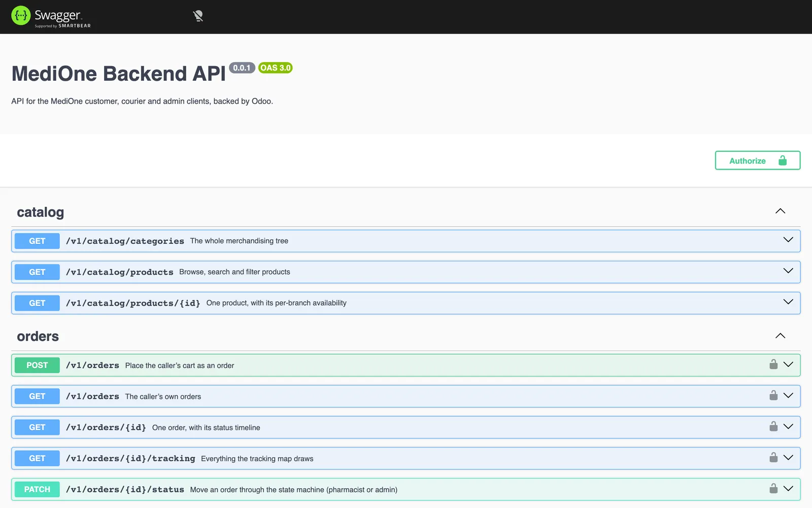Click the OAS 3.0 badge
812x508 pixels.
point(276,68)
